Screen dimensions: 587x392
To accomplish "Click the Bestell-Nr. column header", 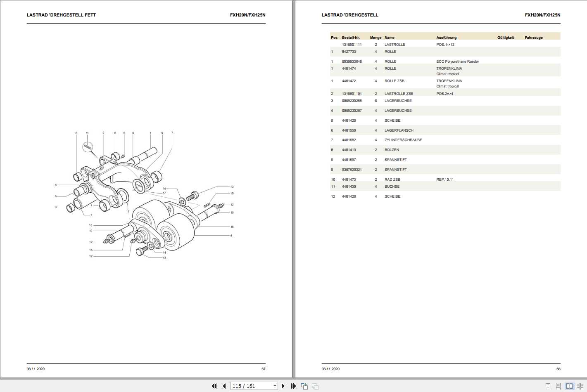I will [x=351, y=38].
